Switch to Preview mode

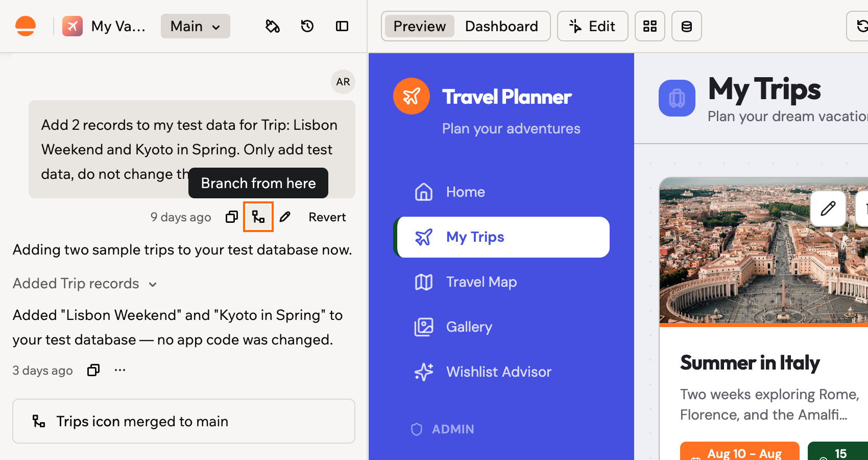(420, 26)
